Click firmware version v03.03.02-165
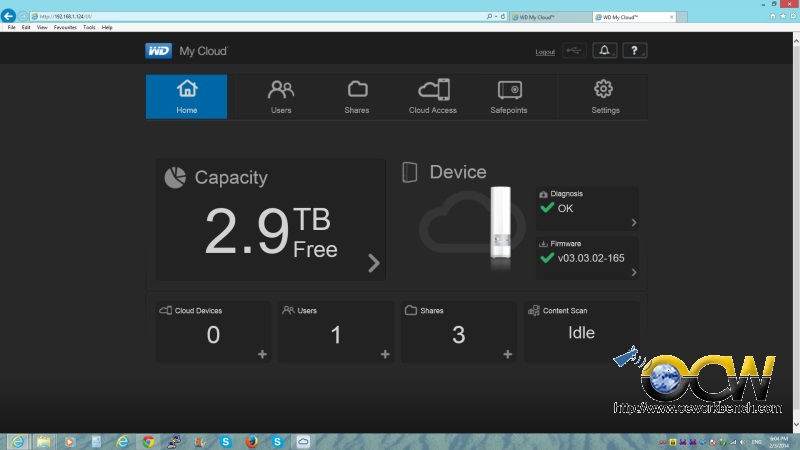Image resolution: width=800 pixels, height=450 pixels. tap(591, 258)
